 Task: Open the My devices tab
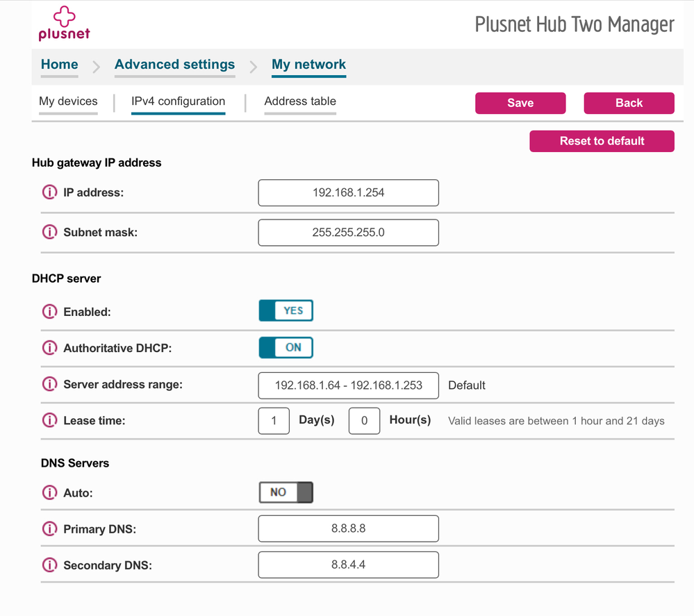(67, 101)
